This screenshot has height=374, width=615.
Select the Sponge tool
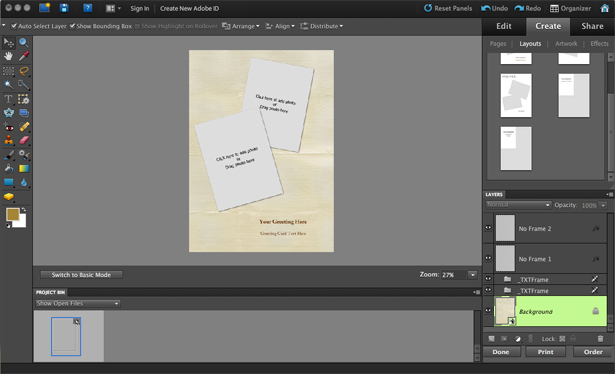tap(8, 197)
